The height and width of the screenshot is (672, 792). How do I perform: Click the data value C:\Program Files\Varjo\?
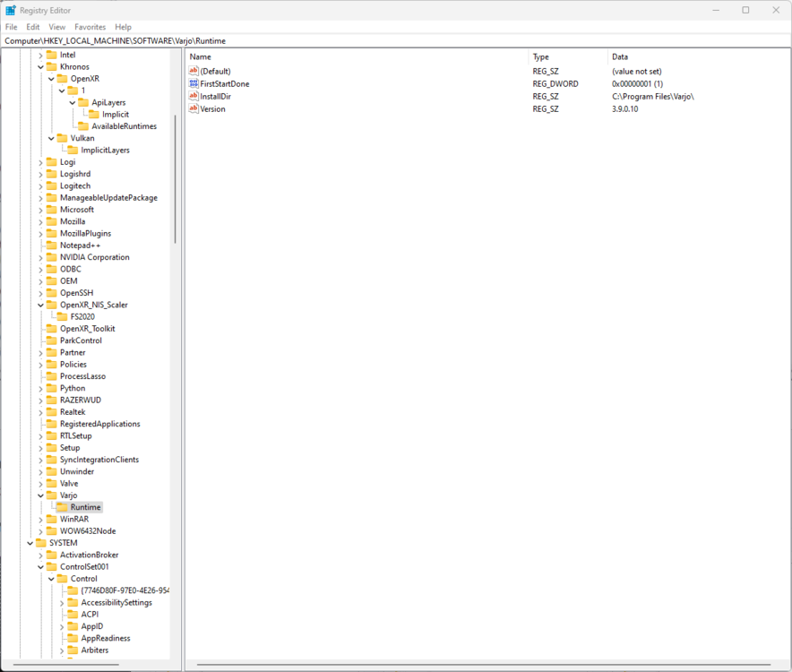click(652, 96)
